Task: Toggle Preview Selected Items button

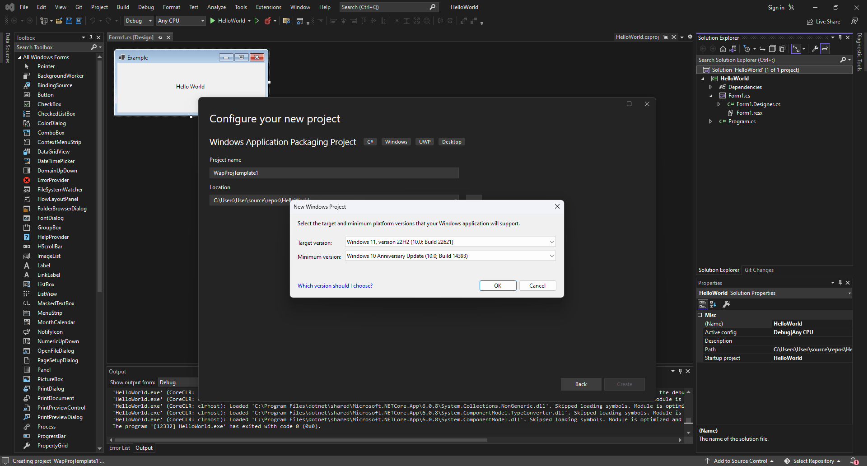Action: [x=825, y=49]
